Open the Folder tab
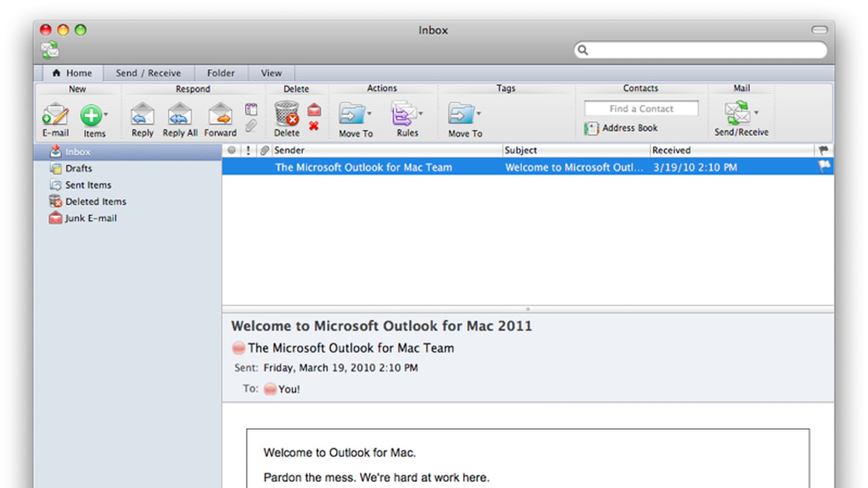Screen dimensions: 868x488 tap(221, 73)
